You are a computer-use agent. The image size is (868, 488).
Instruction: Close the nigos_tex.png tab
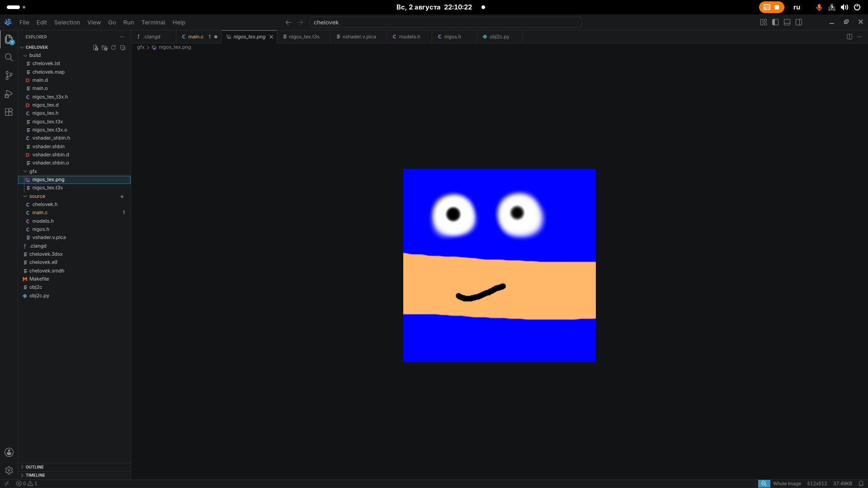point(271,37)
